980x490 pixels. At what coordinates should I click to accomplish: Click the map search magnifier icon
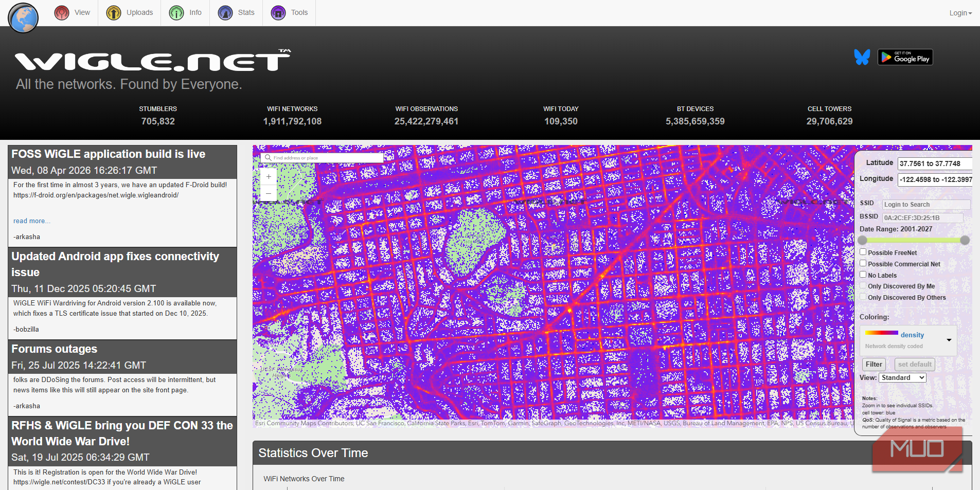[x=268, y=158]
